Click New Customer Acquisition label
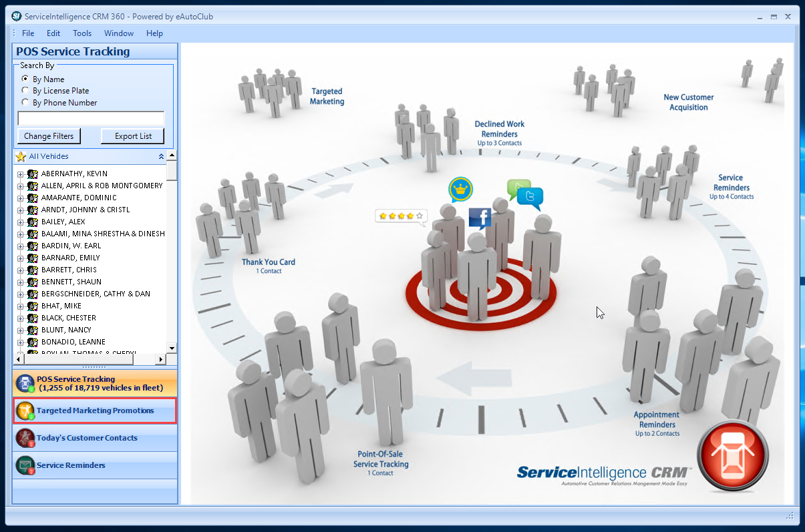Screen dimensions: 805x532 coord(689,102)
